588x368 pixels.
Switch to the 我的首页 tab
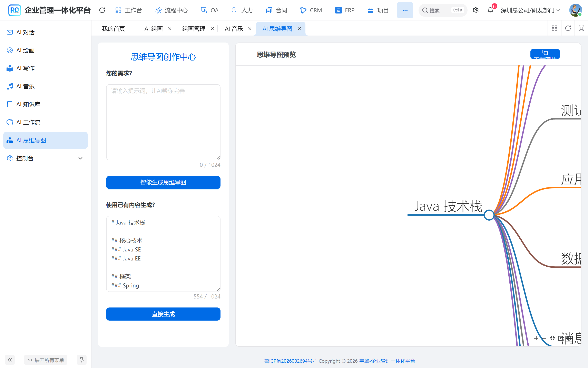click(114, 29)
